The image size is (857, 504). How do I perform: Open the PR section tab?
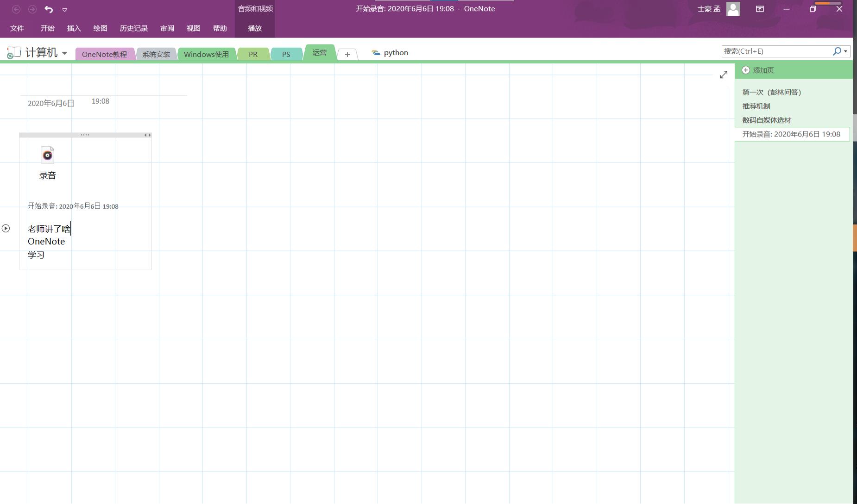[253, 54]
